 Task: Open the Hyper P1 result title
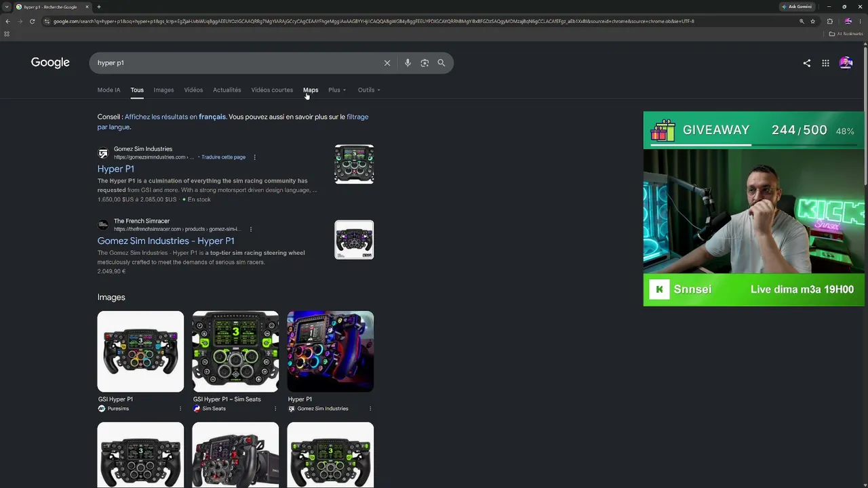(115, 169)
